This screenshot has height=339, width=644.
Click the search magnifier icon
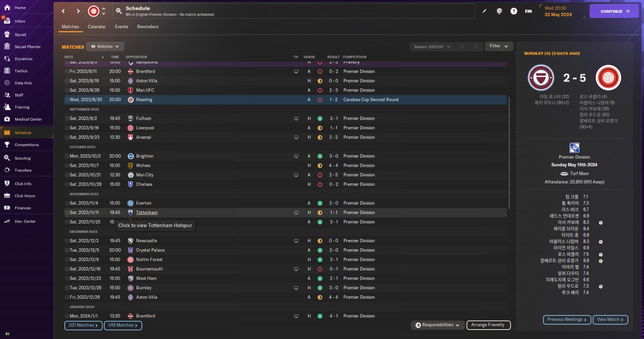(x=118, y=11)
